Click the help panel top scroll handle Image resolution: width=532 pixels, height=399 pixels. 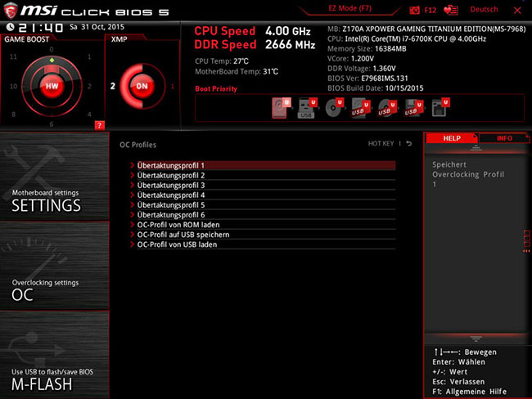coord(476,147)
